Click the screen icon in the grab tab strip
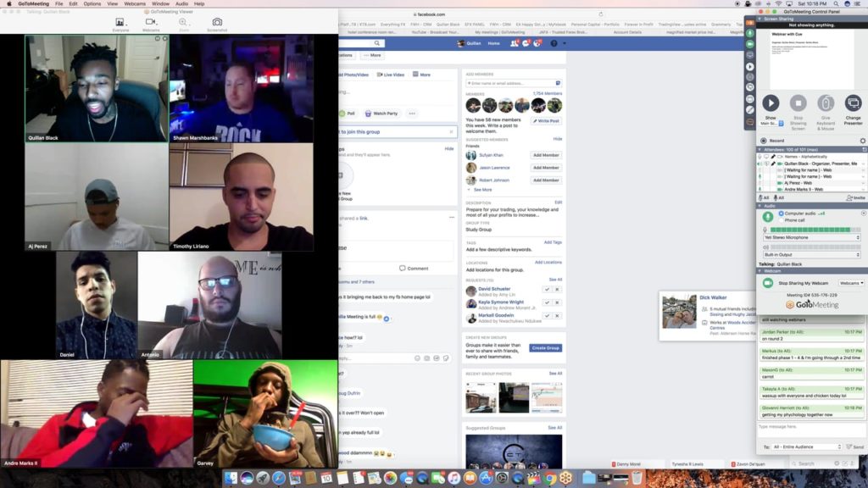868x488 pixels. 750,55
